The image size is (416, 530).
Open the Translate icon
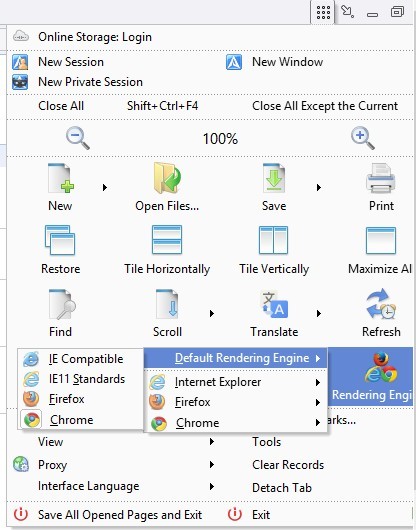[274, 304]
